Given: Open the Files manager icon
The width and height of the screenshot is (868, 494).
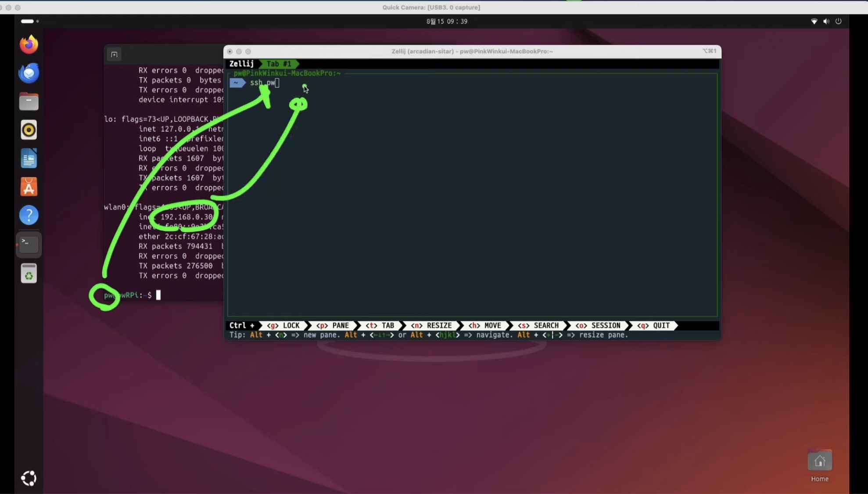Looking at the screenshot, I should [x=29, y=101].
